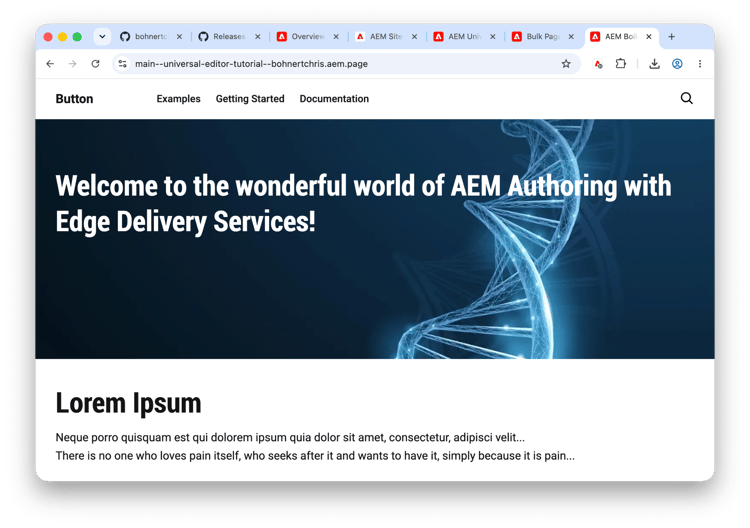Click the red close window button
The width and height of the screenshot is (750, 528).
pyautogui.click(x=48, y=37)
